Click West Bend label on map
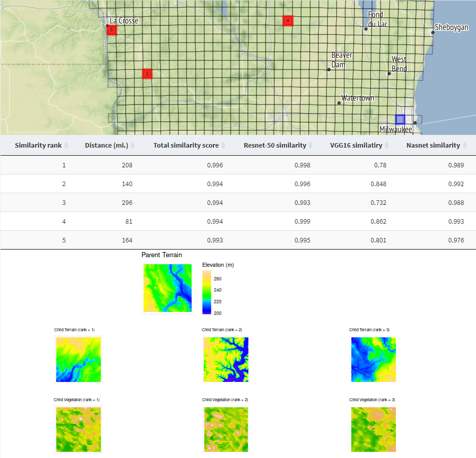This screenshot has height=458, width=476. (399, 64)
